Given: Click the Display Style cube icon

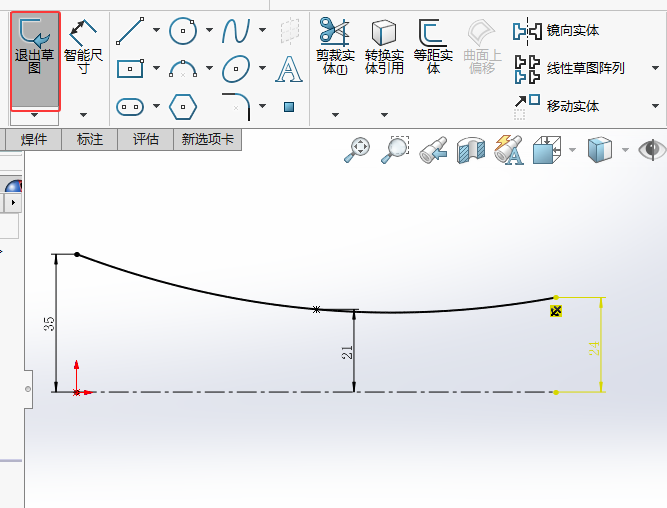Looking at the screenshot, I should [600, 150].
